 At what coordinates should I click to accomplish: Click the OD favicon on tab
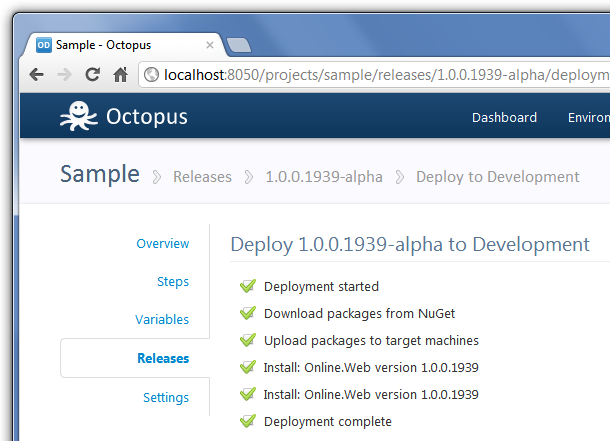(x=44, y=45)
